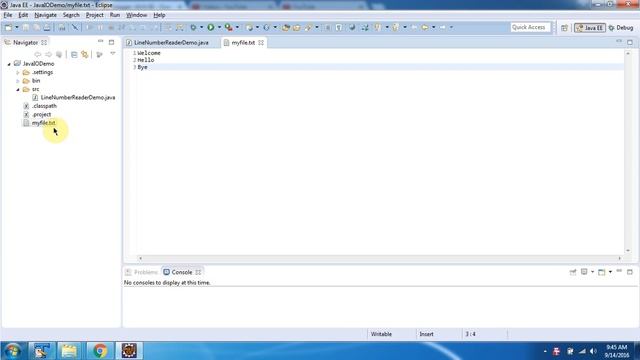Click the Display Selected Console icon
The image size is (640, 360).
pyautogui.click(x=584, y=272)
